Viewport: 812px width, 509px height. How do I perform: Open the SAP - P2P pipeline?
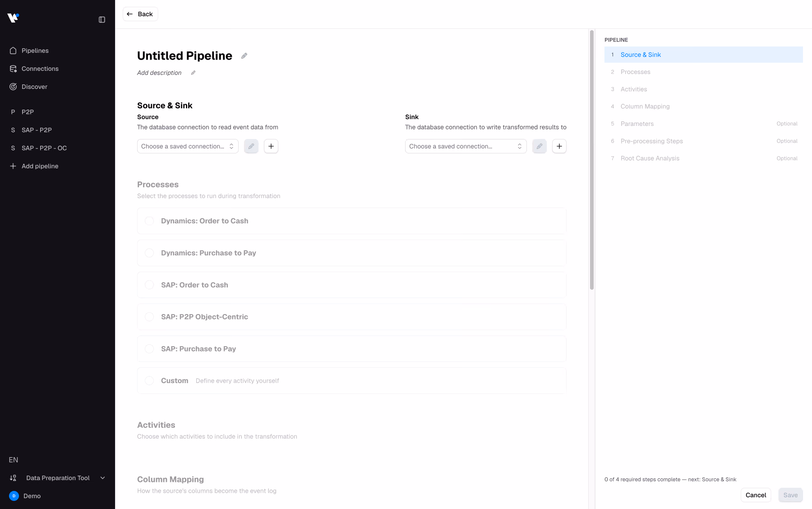57,130
